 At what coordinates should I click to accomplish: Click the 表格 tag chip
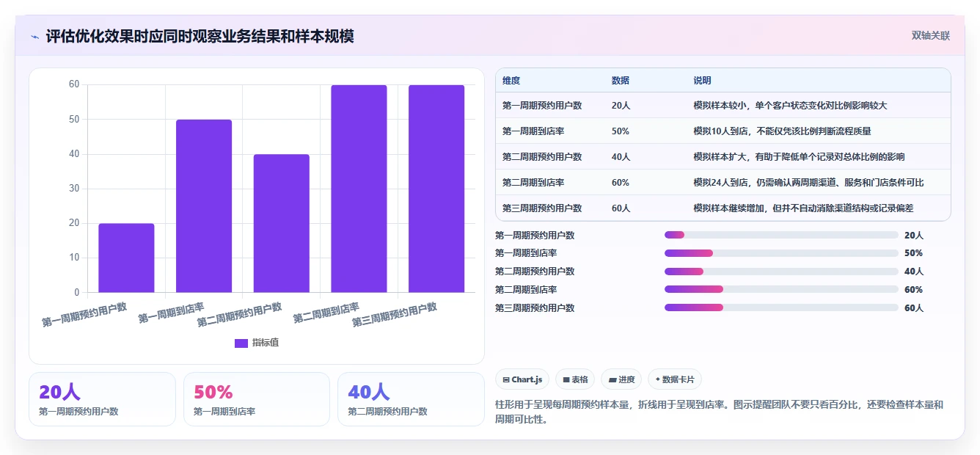click(575, 379)
